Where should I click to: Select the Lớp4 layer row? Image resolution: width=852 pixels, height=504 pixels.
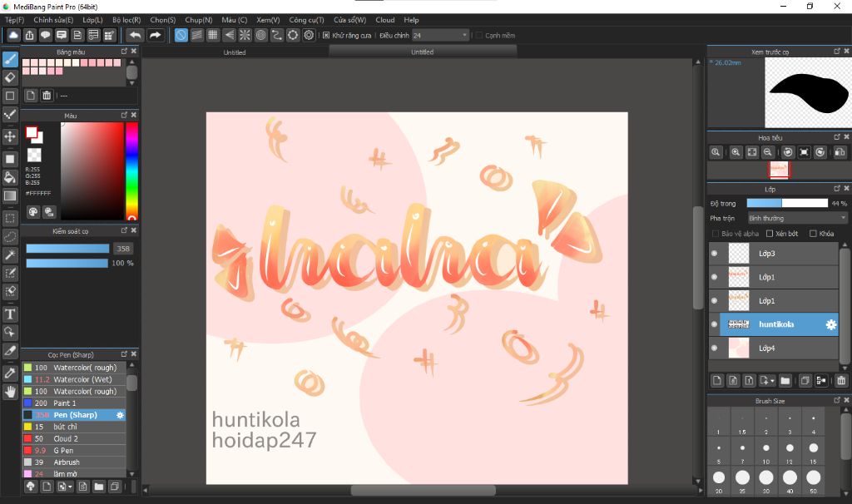(774, 348)
